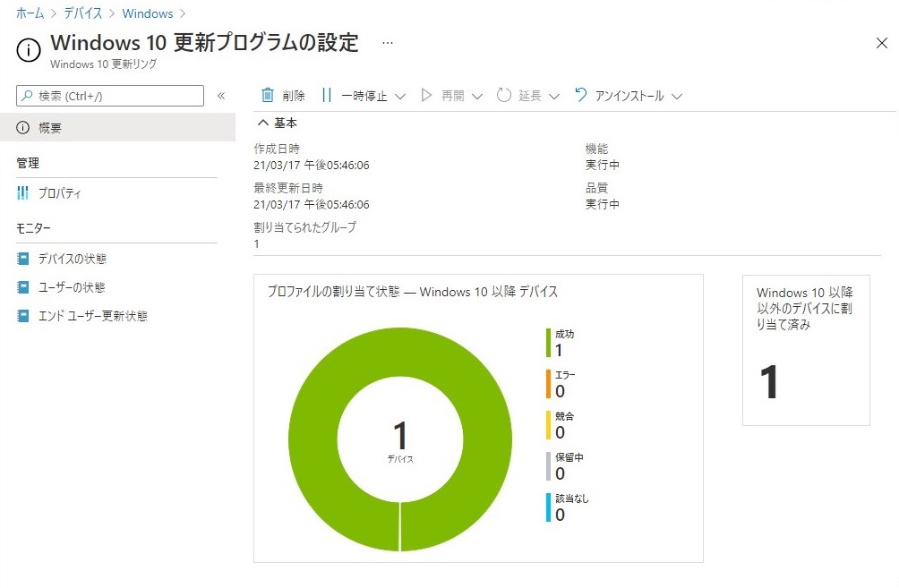
Task: Click the 実行中 value under 品質
Action: tap(602, 204)
